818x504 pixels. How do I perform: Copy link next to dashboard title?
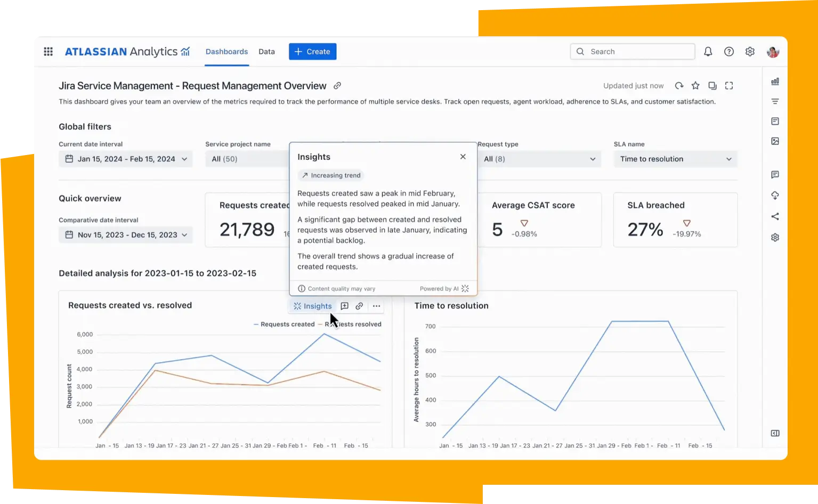[337, 86]
